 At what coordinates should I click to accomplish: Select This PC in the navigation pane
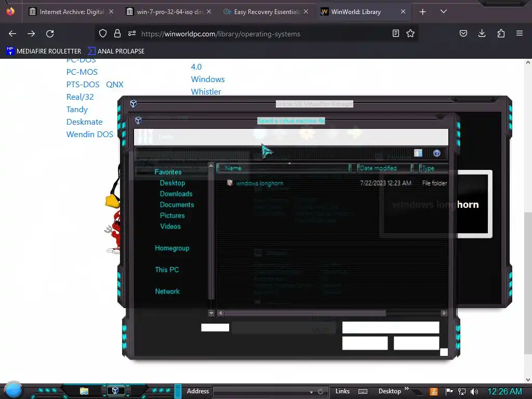tap(167, 270)
